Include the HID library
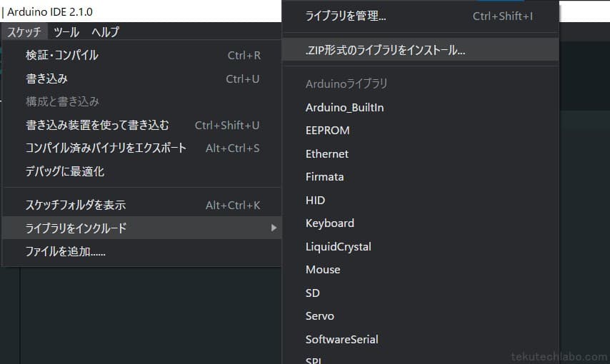Viewport: 610px width, 364px height. pyautogui.click(x=421, y=200)
